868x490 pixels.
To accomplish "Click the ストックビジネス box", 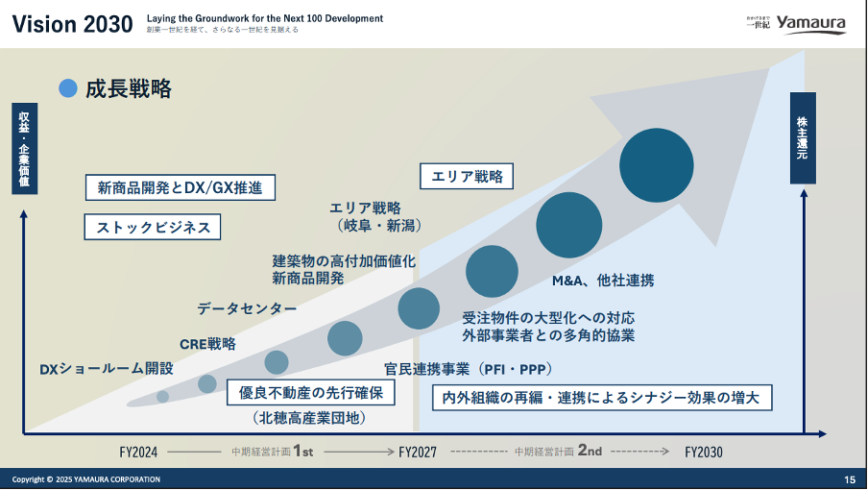I will [153, 227].
